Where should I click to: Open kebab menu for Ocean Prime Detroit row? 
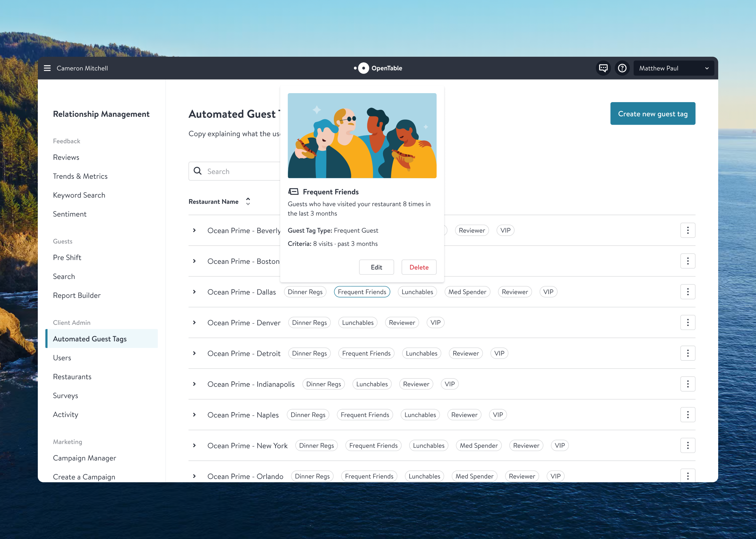click(x=688, y=353)
